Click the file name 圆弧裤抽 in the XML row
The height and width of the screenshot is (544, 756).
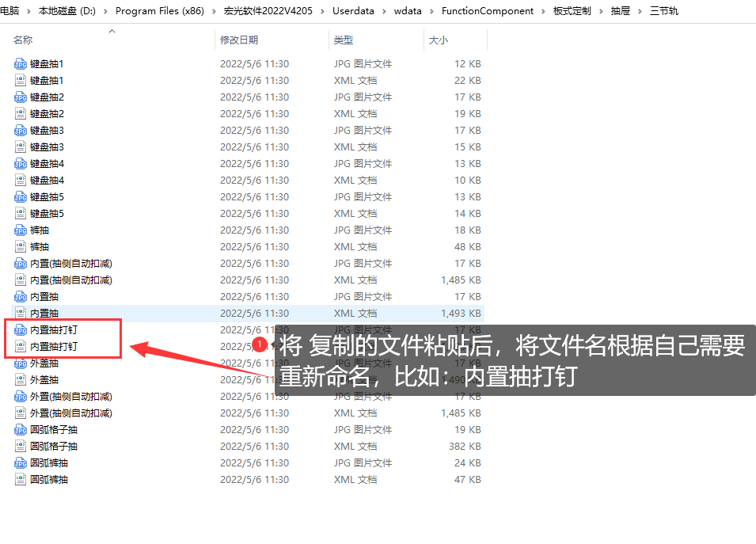point(49,480)
